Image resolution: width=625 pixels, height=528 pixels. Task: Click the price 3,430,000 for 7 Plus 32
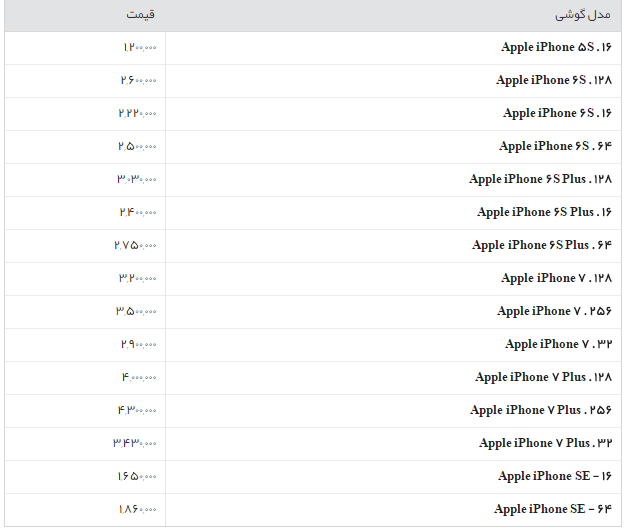click(135, 444)
